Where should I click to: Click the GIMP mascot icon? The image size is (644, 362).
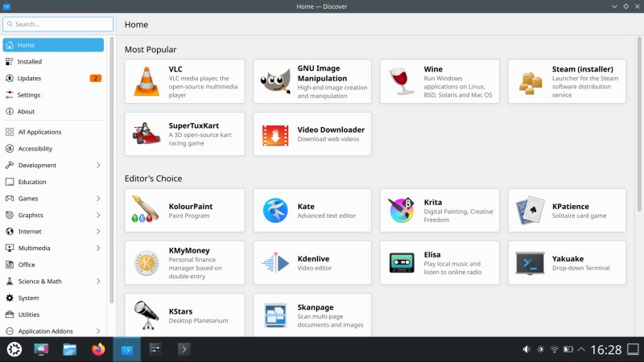(275, 81)
